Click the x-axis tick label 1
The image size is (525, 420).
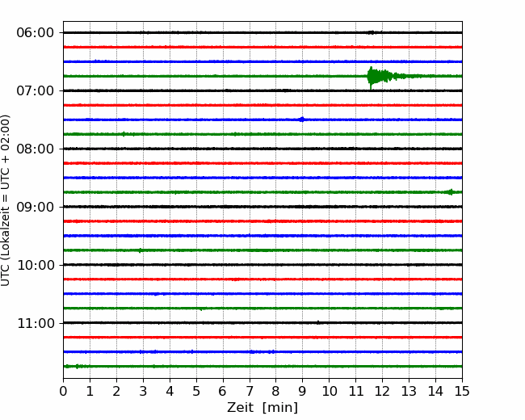[x=90, y=391]
